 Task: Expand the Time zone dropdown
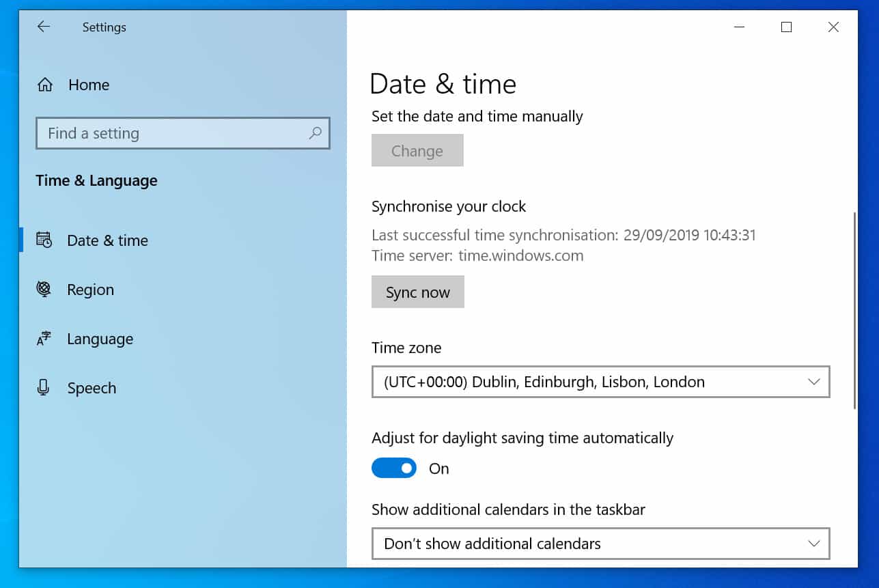tap(600, 382)
